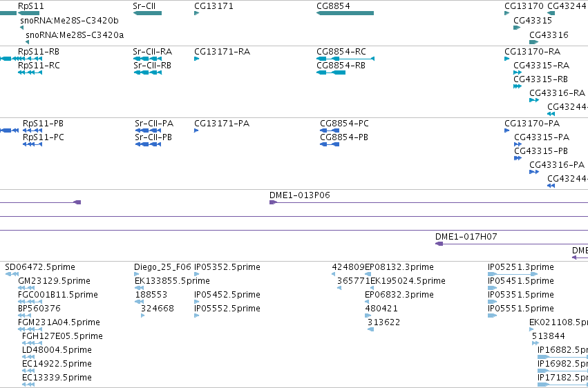588x388 pixels.
Task: Select the DME1-017H07 clone end marker
Action: click(439, 244)
